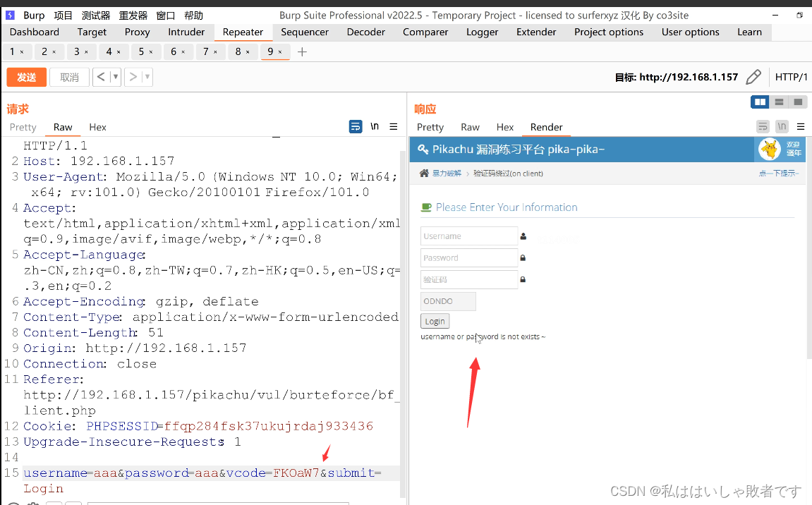Open the request panel options menu

point(394,126)
